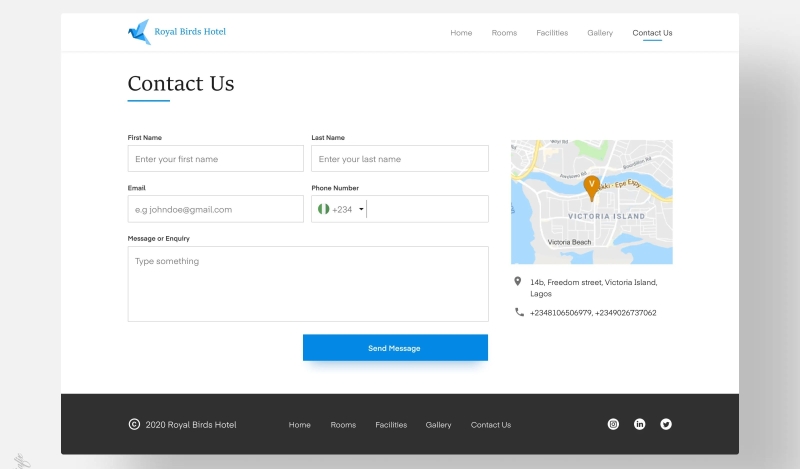This screenshot has width=800, height=469.
Task: Go to Home in the top navigation
Action: pos(461,33)
